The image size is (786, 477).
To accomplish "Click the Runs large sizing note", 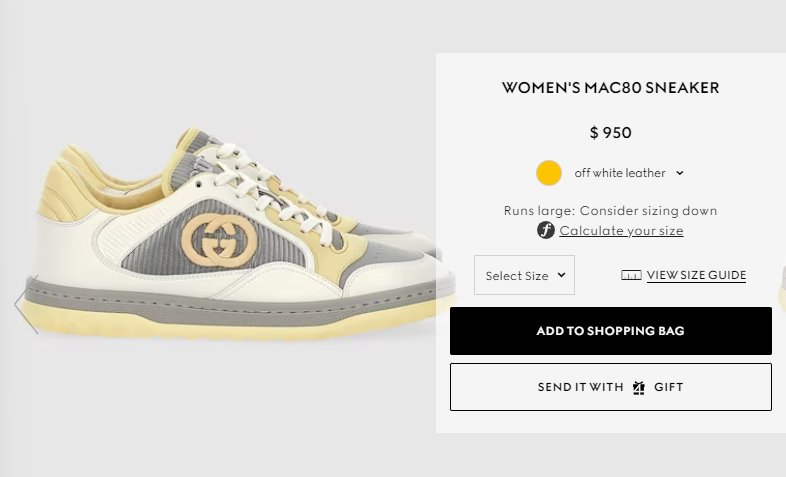I will 611,210.
